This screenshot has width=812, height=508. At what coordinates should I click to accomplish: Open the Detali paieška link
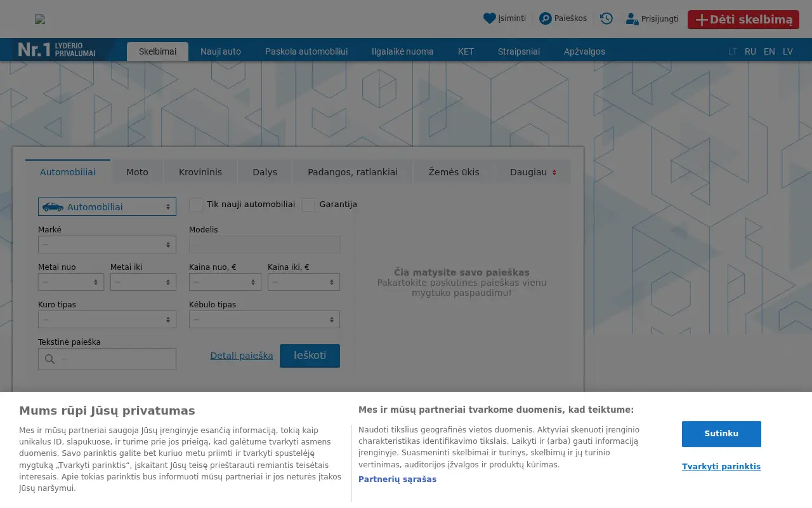pos(242,356)
